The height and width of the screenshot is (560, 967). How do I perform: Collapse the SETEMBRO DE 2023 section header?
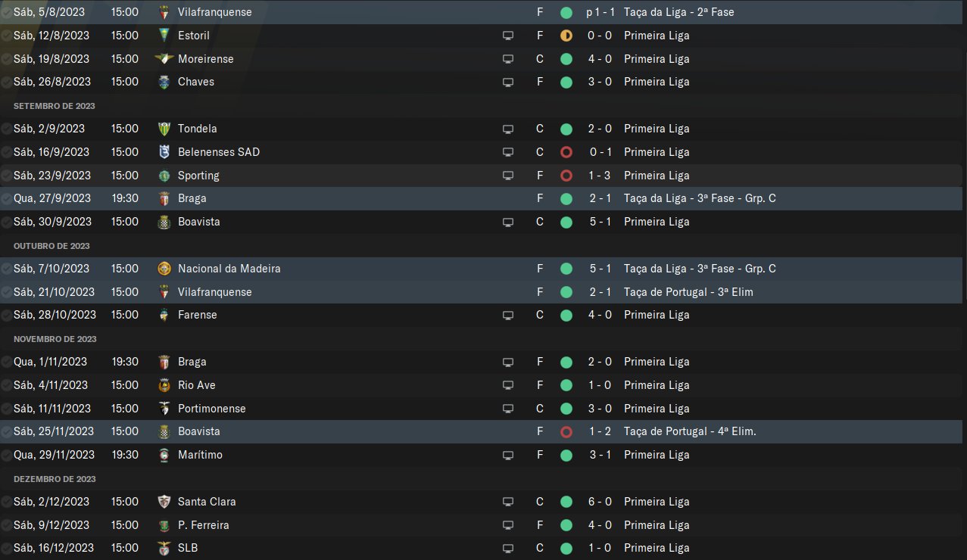[x=55, y=106]
